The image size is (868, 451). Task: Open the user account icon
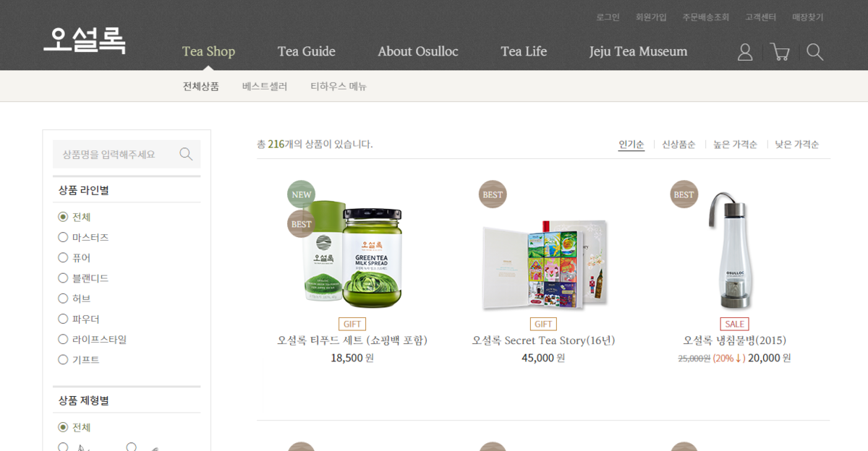(x=745, y=52)
